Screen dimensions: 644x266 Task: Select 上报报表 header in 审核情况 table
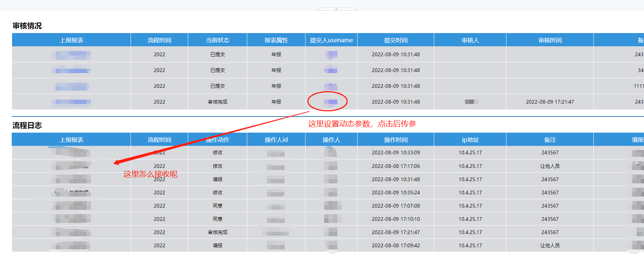(x=72, y=40)
